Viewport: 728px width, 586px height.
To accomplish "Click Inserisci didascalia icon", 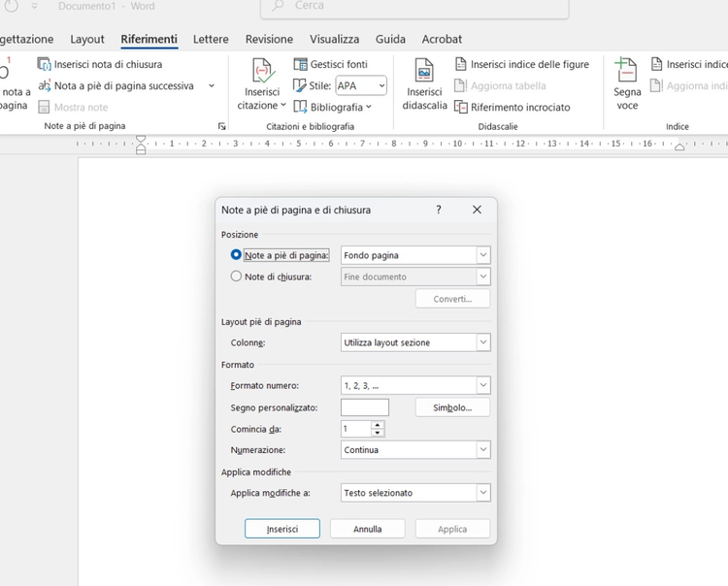I will pyautogui.click(x=424, y=70).
